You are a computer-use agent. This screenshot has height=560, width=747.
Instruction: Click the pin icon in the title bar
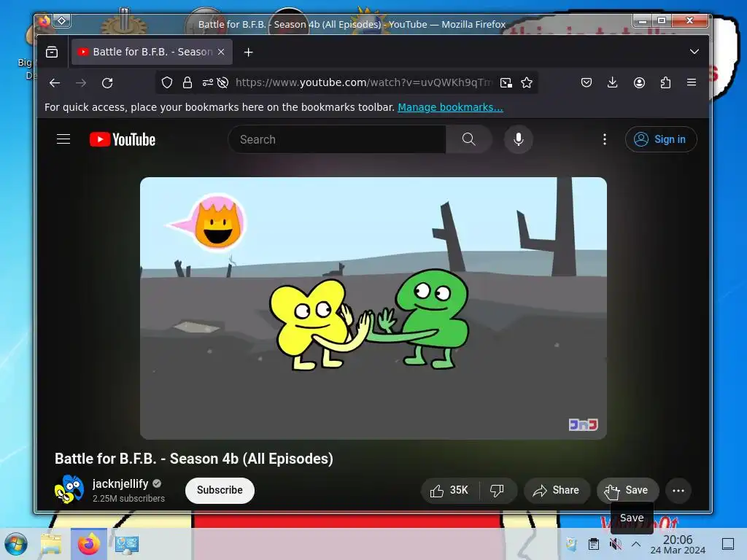click(x=61, y=20)
